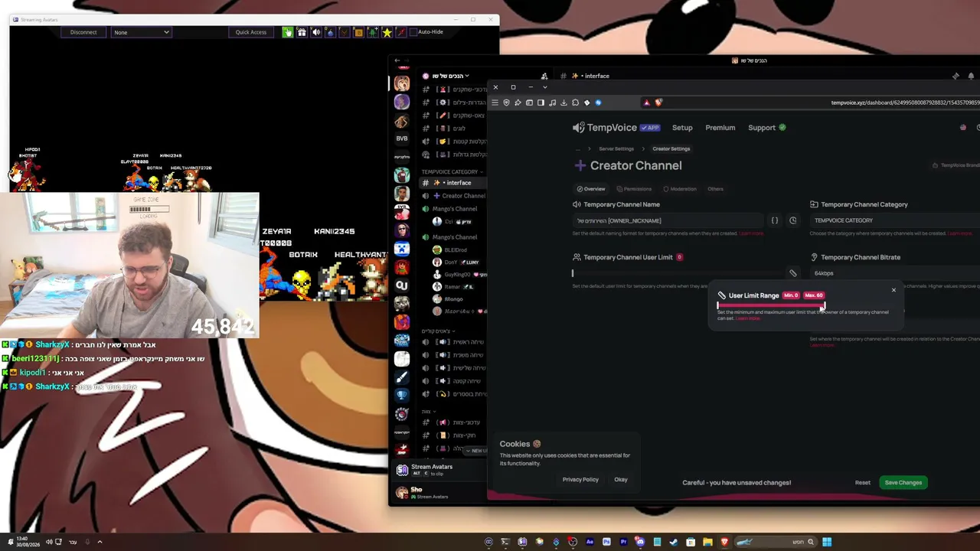Adjust the Temporary Channel User Limit slider

(x=678, y=273)
